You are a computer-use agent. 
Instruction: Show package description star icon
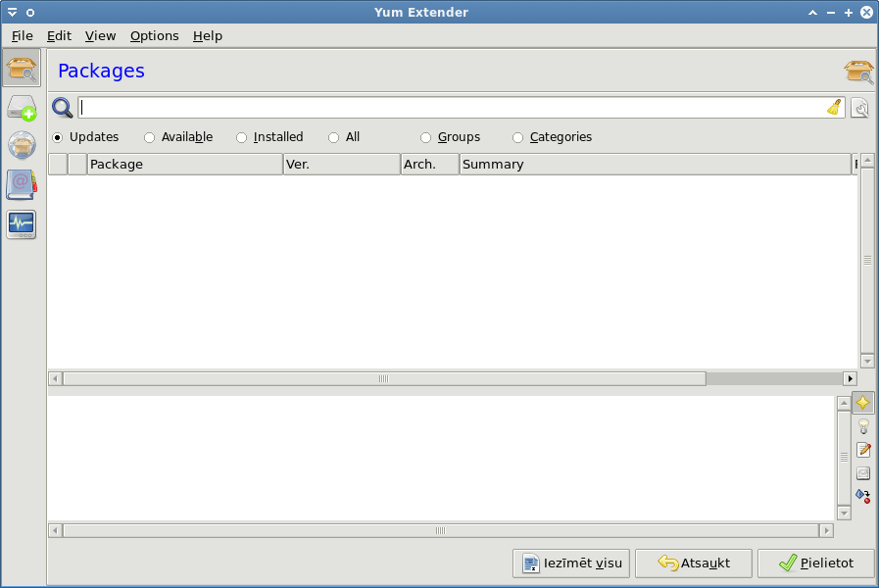(x=863, y=403)
